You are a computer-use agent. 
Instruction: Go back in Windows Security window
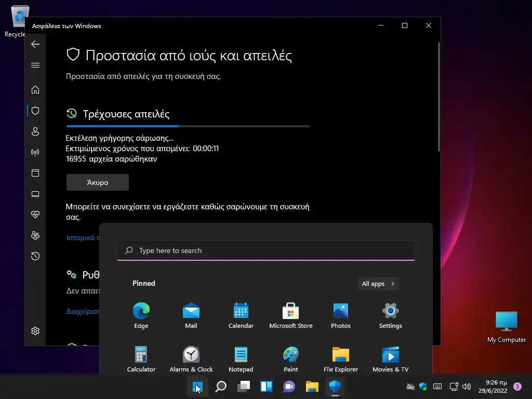pos(35,44)
